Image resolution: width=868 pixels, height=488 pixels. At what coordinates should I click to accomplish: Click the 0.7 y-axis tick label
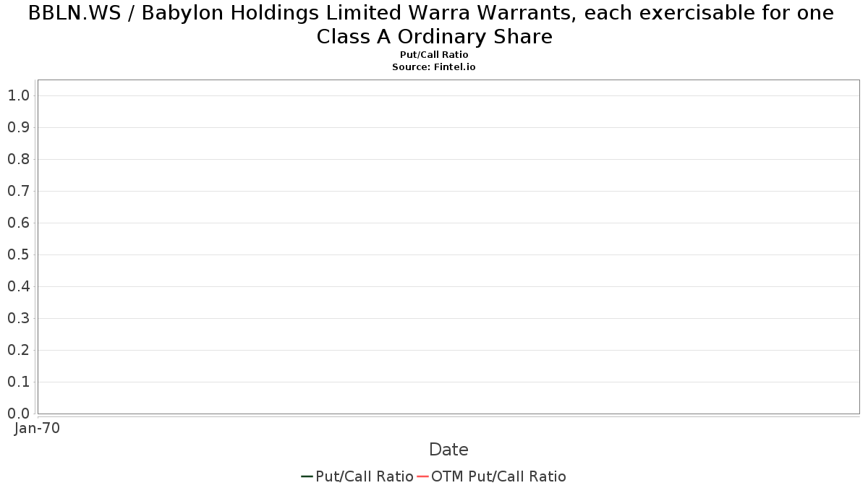pos(18,191)
